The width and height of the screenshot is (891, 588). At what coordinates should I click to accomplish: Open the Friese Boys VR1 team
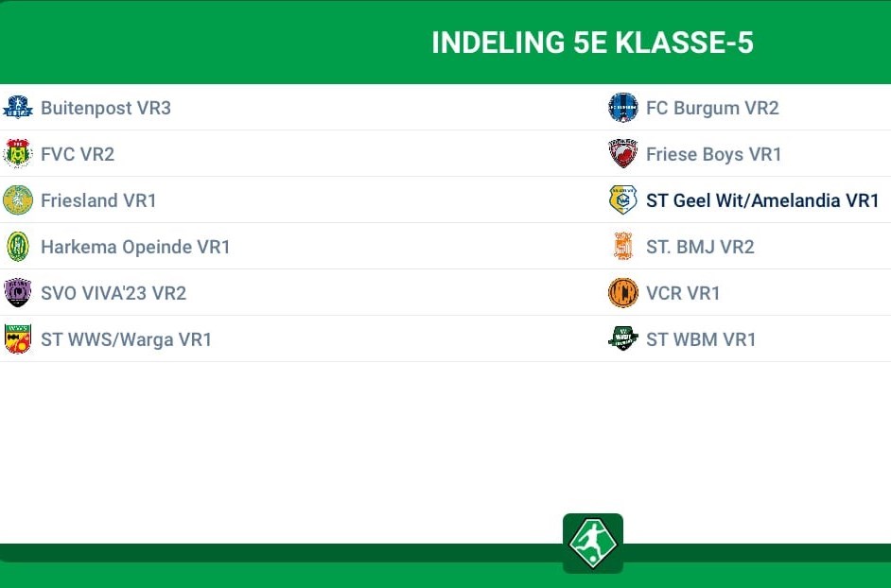click(714, 154)
